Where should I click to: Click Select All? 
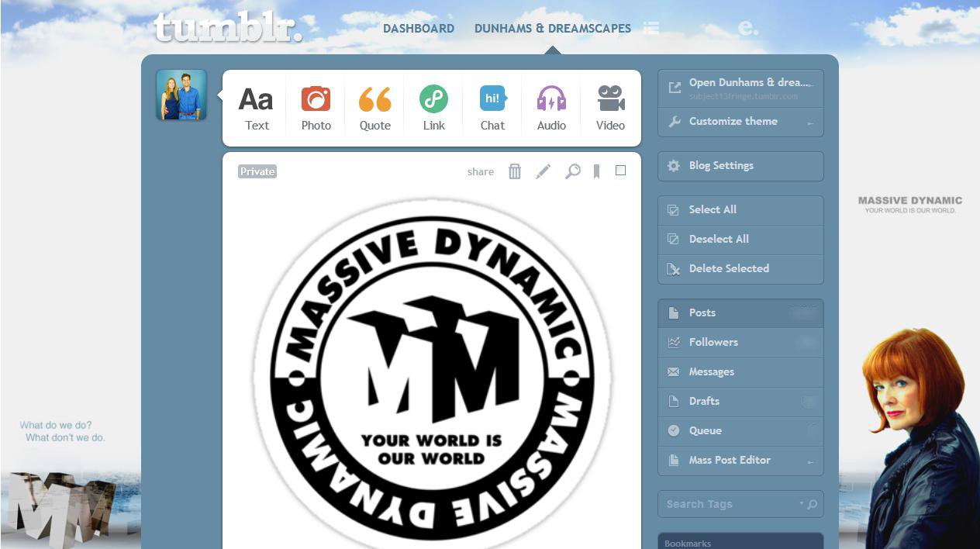point(740,209)
